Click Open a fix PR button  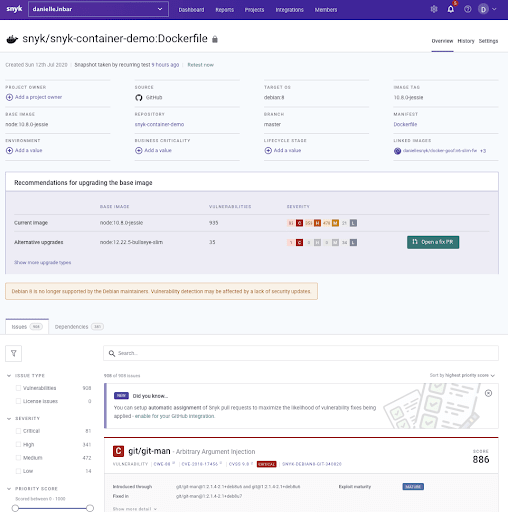tap(433, 242)
